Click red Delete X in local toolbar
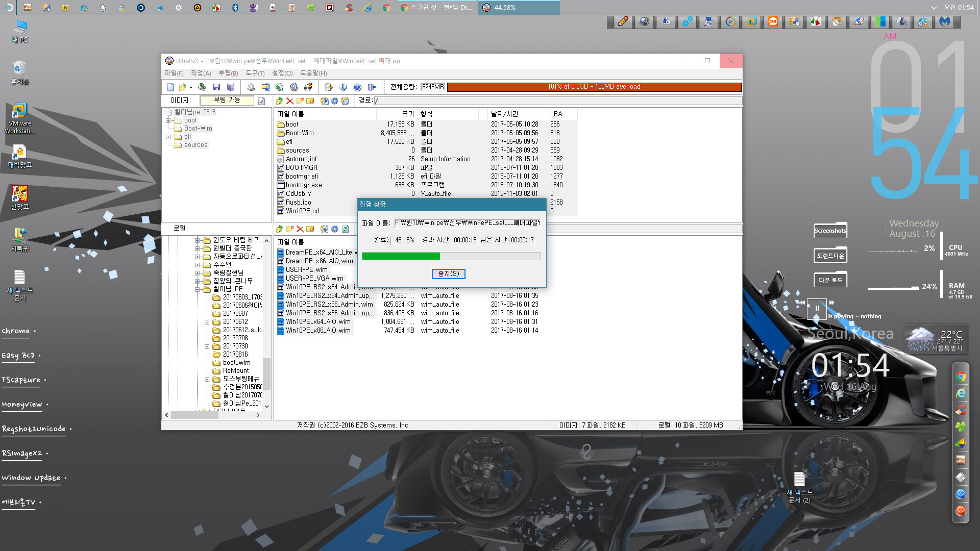Image resolution: width=980 pixels, height=551 pixels. coord(300,229)
